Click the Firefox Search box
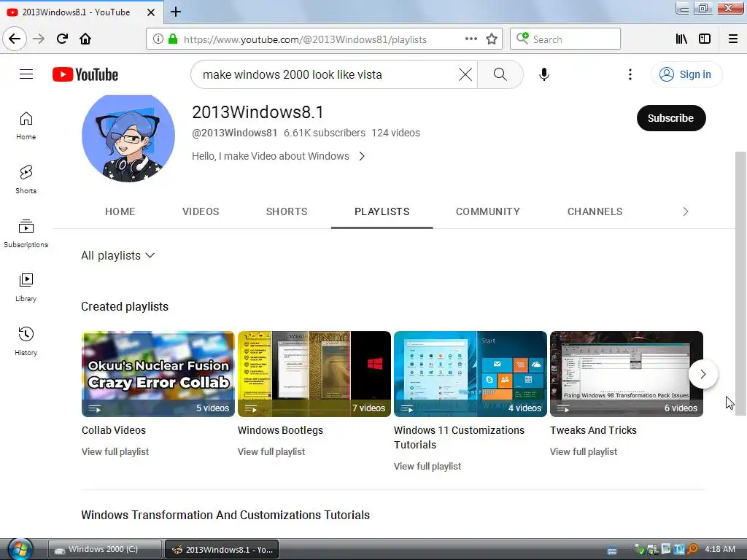 [x=565, y=39]
